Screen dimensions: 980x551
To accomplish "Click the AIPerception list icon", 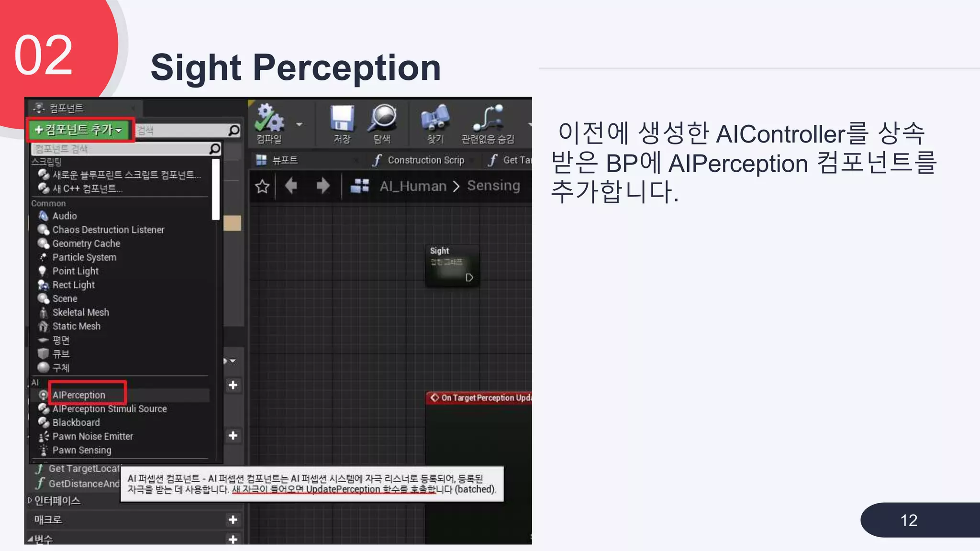I will (x=44, y=395).
